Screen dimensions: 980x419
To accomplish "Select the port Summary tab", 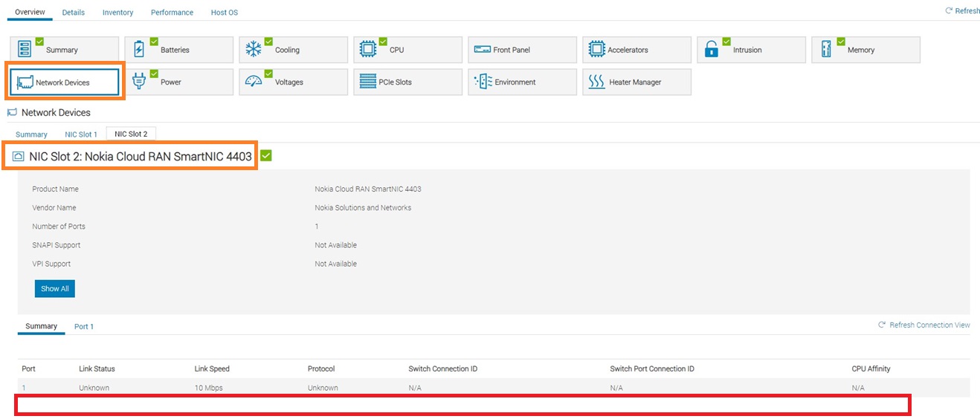I will 41,326.
